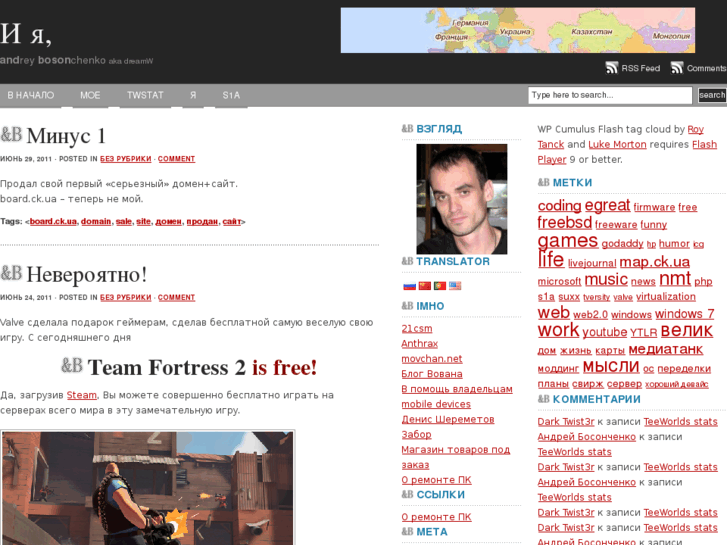Open the TWSTAT navigation item
The height and width of the screenshot is (545, 727).
click(x=145, y=95)
